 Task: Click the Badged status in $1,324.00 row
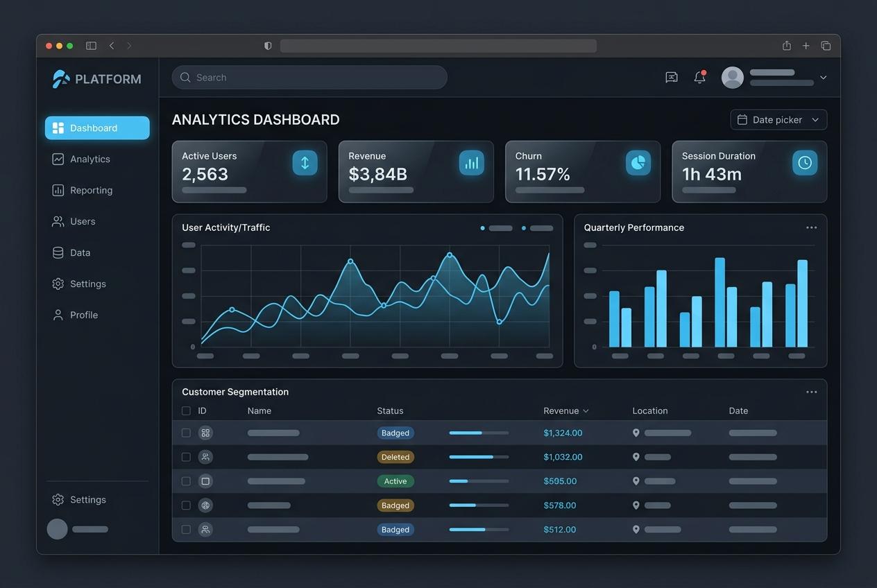395,433
